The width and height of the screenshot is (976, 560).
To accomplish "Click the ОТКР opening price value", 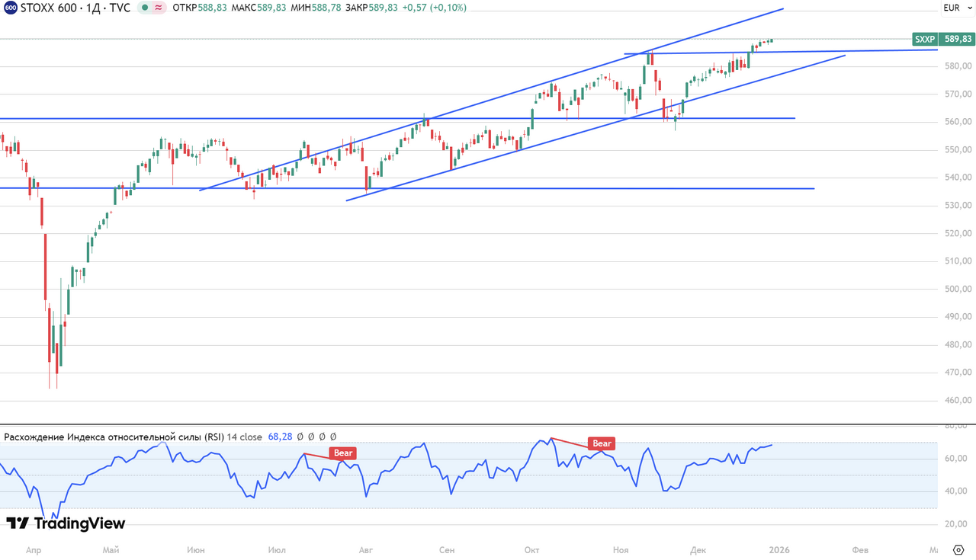I will tap(210, 8).
